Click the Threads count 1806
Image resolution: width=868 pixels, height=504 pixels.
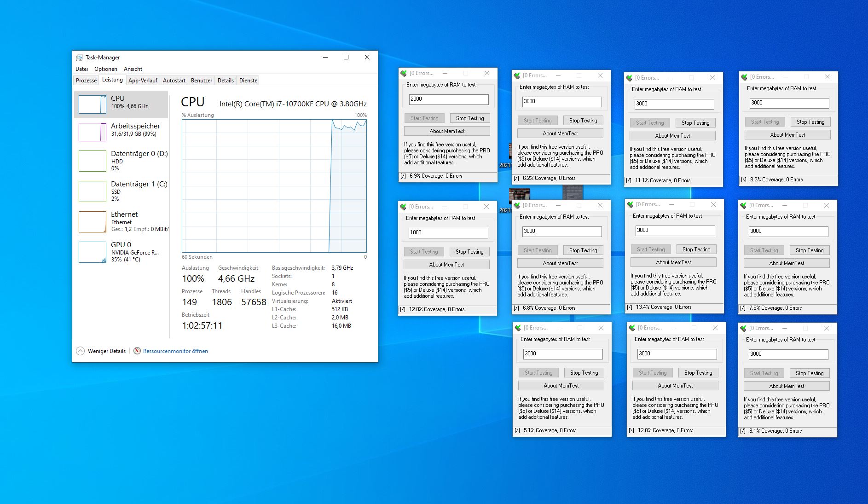point(222,302)
